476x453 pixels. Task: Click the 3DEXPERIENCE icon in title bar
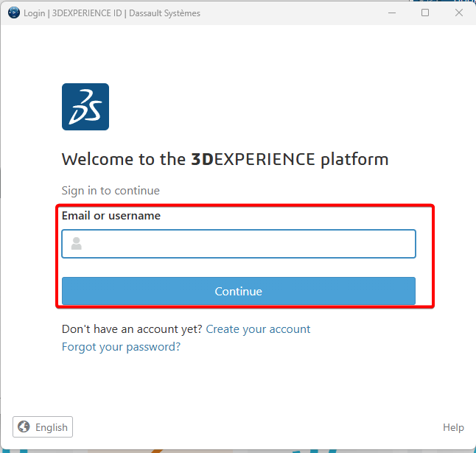(14, 13)
